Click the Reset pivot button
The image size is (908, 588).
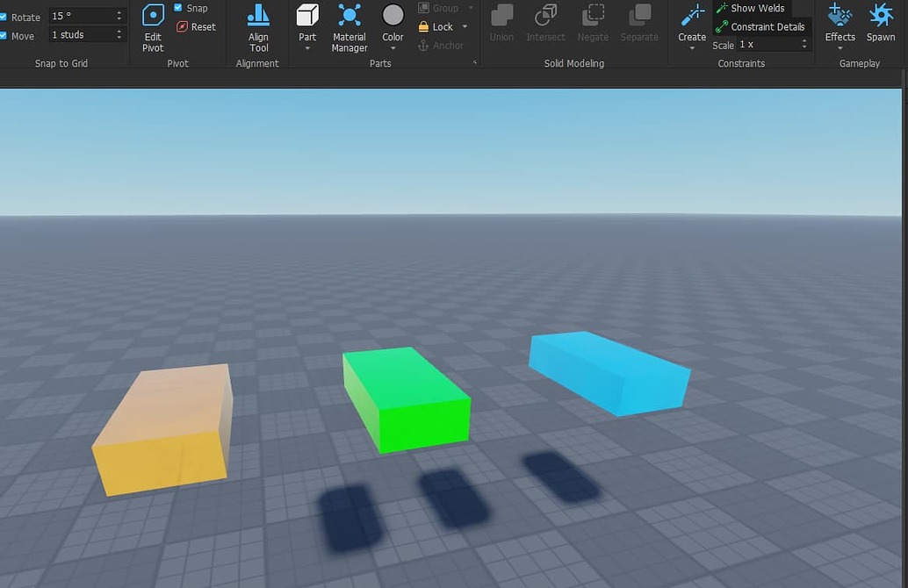pos(197,26)
